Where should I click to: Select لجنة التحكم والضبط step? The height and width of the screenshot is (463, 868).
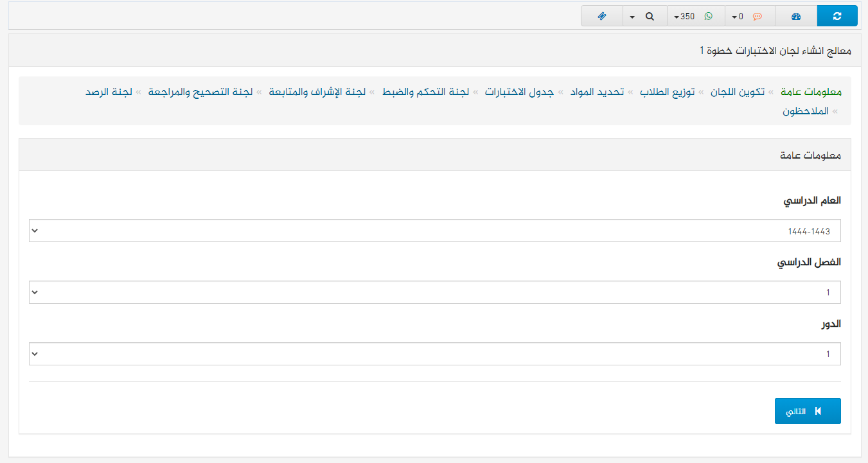(425, 92)
